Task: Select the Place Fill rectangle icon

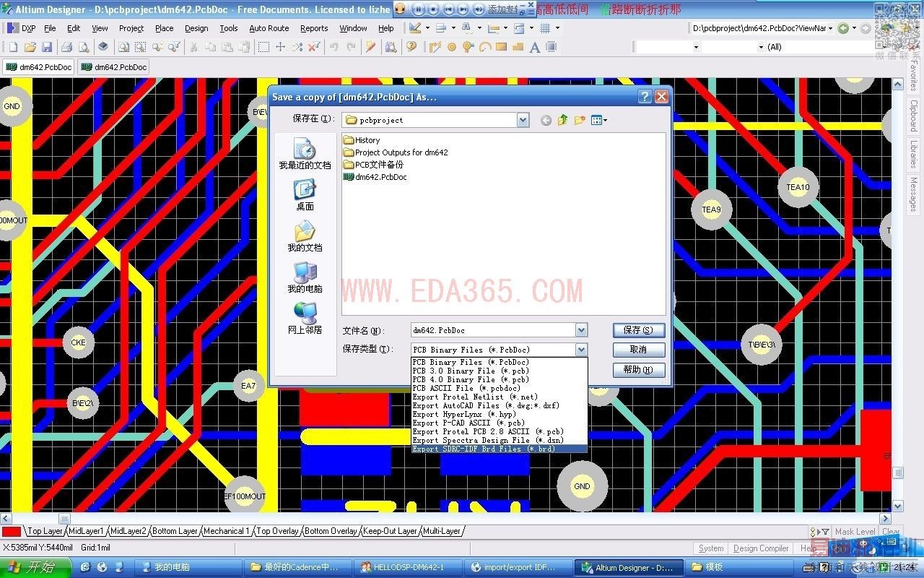Action: pos(502,47)
